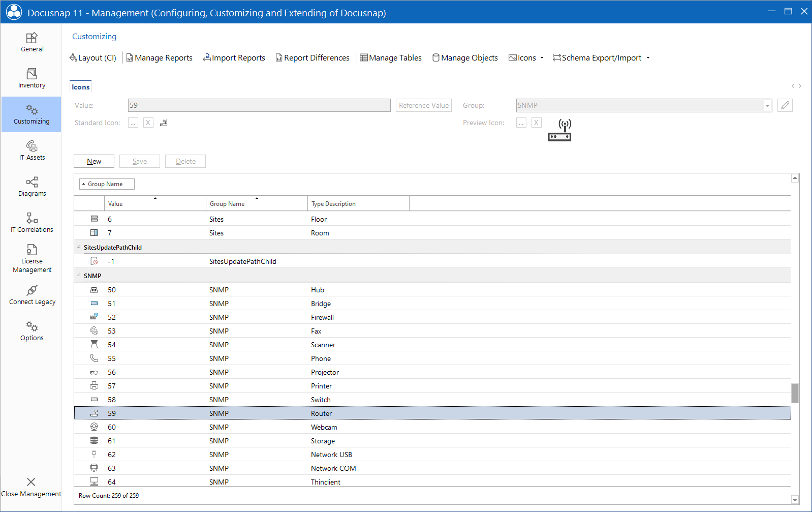The image size is (812, 512).
Task: Go to Diagrams in the sidebar
Action: 32,187
